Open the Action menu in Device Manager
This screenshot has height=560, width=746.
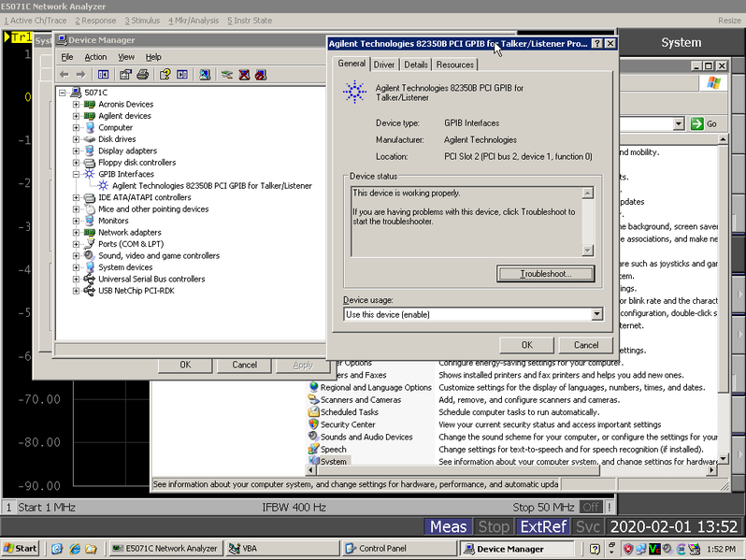pyautogui.click(x=95, y=57)
